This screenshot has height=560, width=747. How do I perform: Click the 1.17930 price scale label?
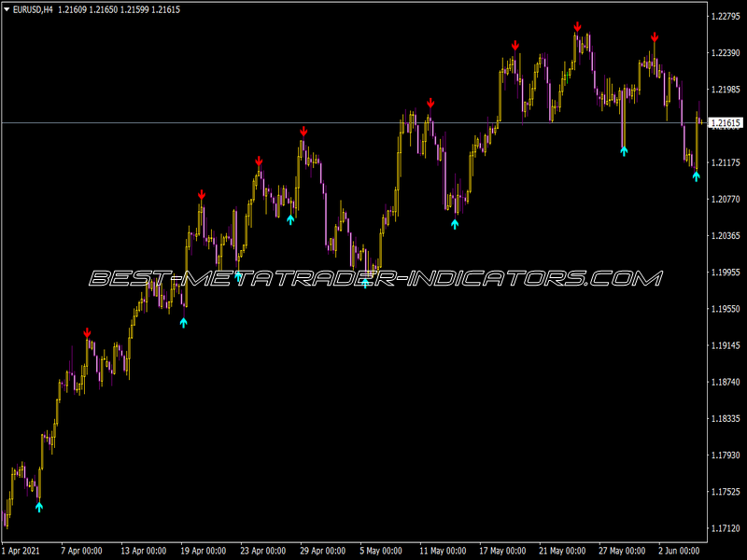coord(726,455)
